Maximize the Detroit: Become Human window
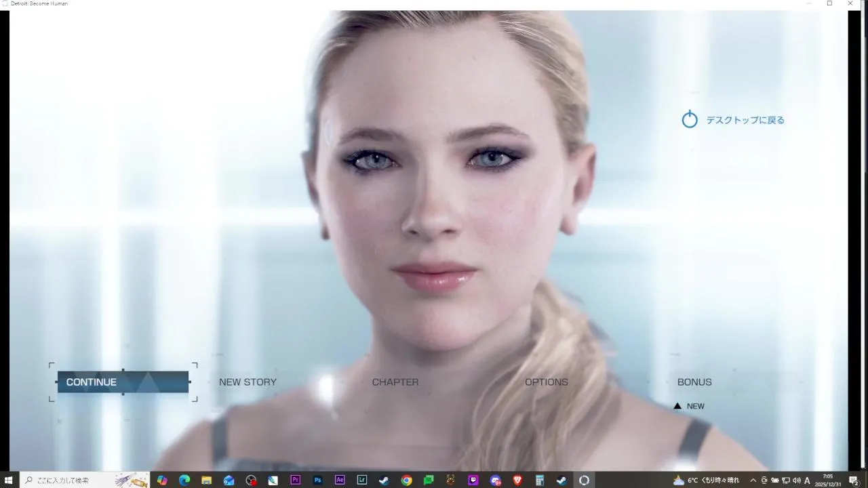Screen dimensions: 868x488 (829, 3)
